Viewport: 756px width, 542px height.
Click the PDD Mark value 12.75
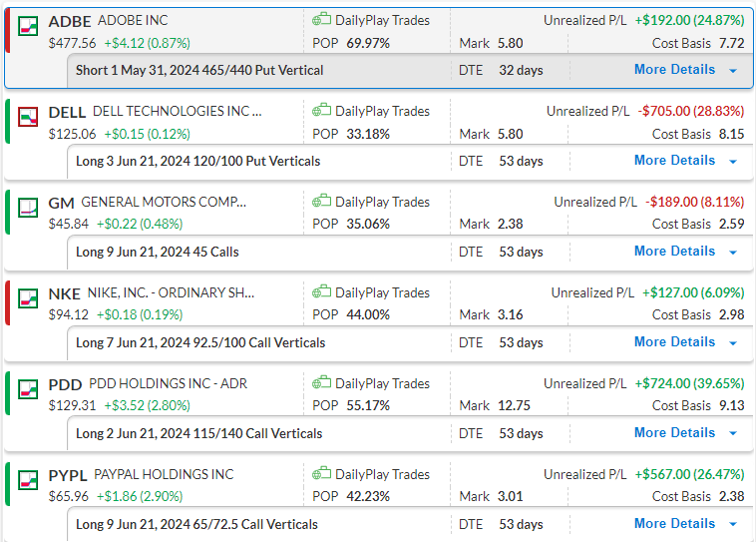(514, 405)
